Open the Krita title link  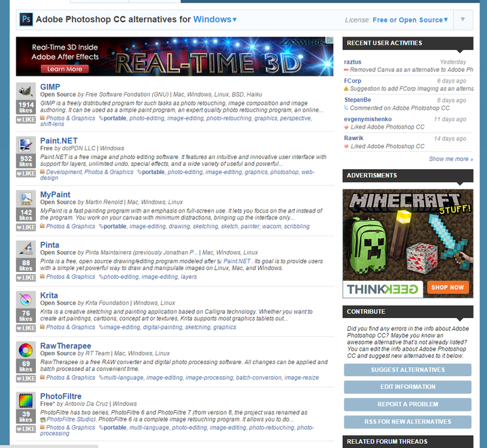click(x=49, y=296)
